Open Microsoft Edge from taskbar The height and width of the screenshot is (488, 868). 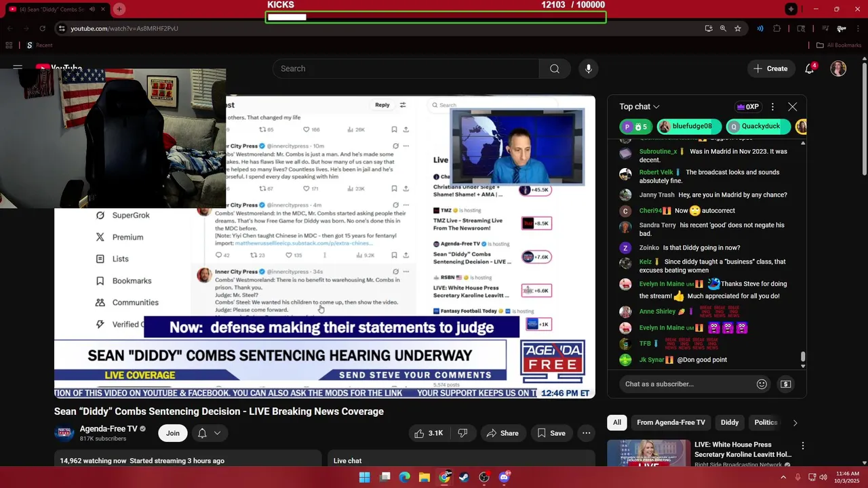404,477
